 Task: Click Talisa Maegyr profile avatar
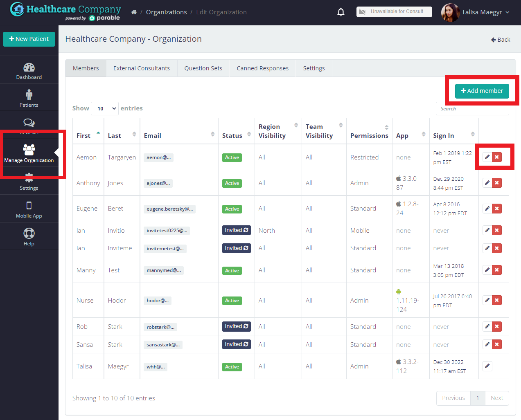point(450,12)
